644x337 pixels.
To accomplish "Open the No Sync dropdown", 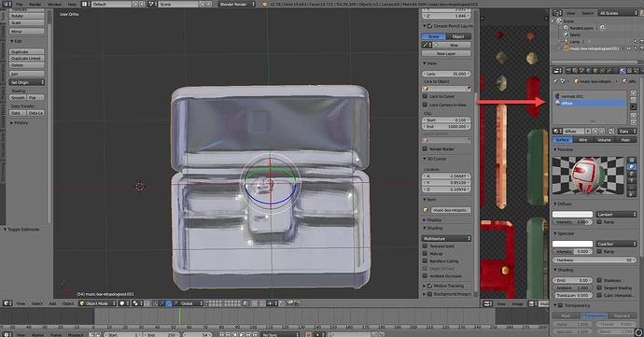I will click(280, 334).
